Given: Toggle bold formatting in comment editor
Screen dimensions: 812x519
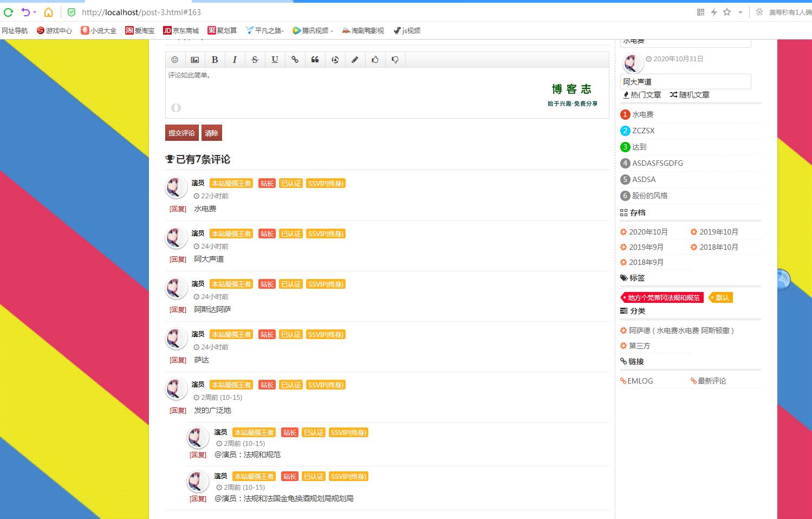Looking at the screenshot, I should click(x=215, y=60).
